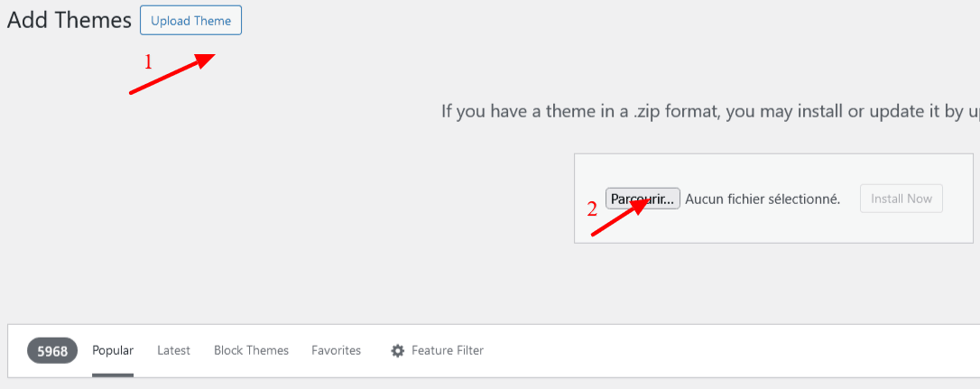Open the Block Themes tab
Image resolution: width=980 pixels, height=389 pixels.
[x=251, y=350]
